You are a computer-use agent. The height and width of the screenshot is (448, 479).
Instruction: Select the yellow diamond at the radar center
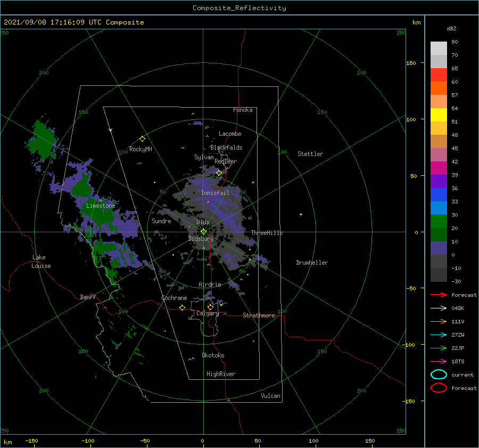[203, 232]
